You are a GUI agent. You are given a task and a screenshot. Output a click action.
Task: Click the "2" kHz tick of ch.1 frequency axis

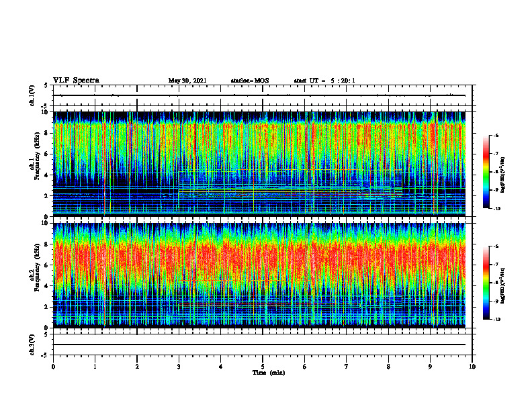pyautogui.click(x=47, y=195)
